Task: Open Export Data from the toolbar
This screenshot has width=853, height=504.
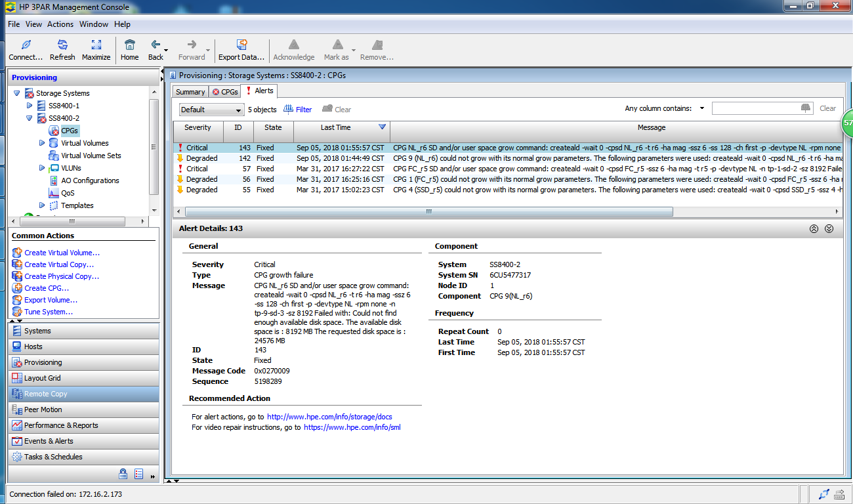Action: click(x=241, y=50)
